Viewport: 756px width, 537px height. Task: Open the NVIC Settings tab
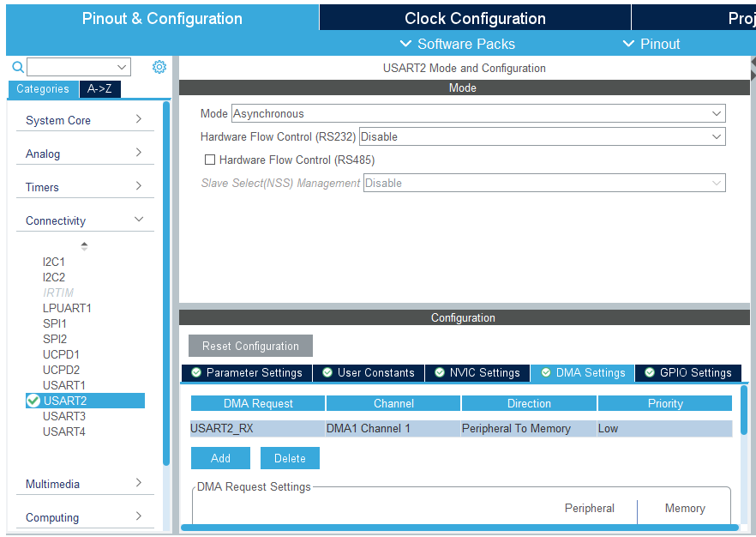tap(477, 373)
